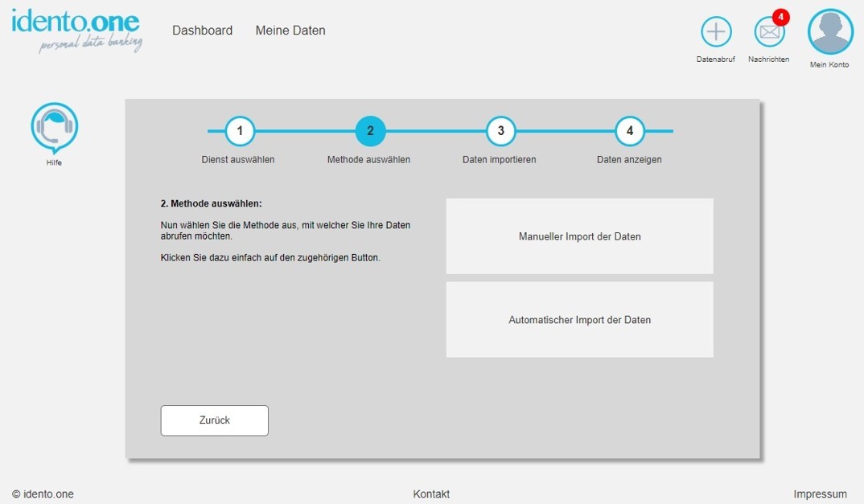
Task: Open the Kontakt footer link
Action: [x=431, y=494]
